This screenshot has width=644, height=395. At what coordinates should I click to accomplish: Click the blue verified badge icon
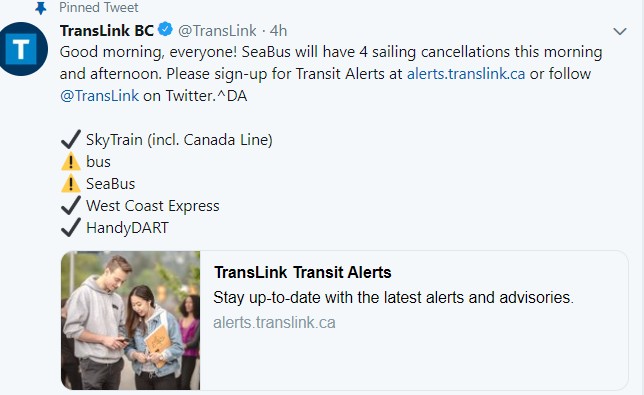(x=166, y=30)
